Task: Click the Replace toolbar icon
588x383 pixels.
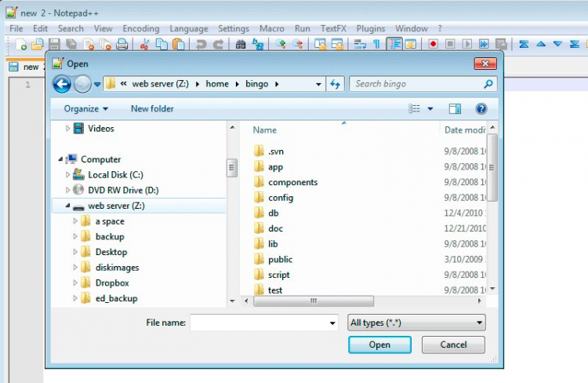Action: tap(258, 44)
